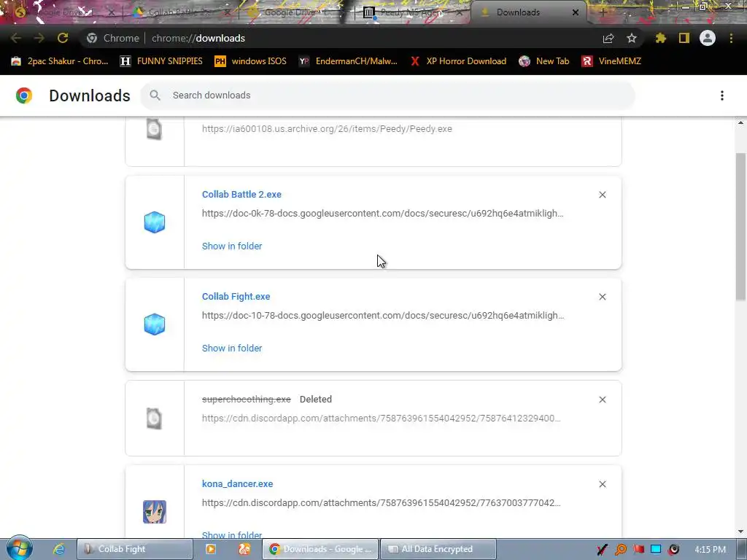Image resolution: width=747 pixels, height=560 pixels.
Task: Click Collab Battle 2.exe source URL
Action: 382,214
